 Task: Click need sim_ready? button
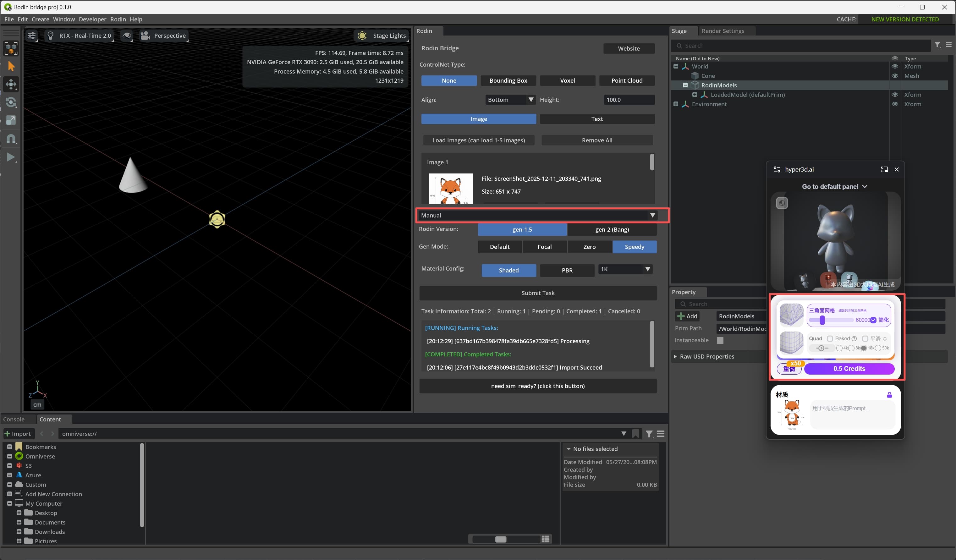[x=538, y=386]
